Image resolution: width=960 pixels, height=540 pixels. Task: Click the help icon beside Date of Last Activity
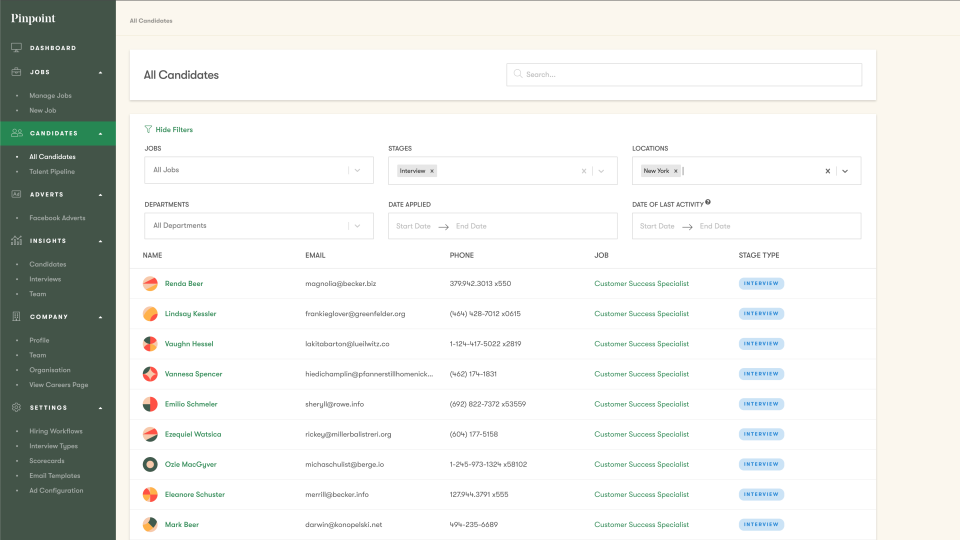(x=708, y=202)
